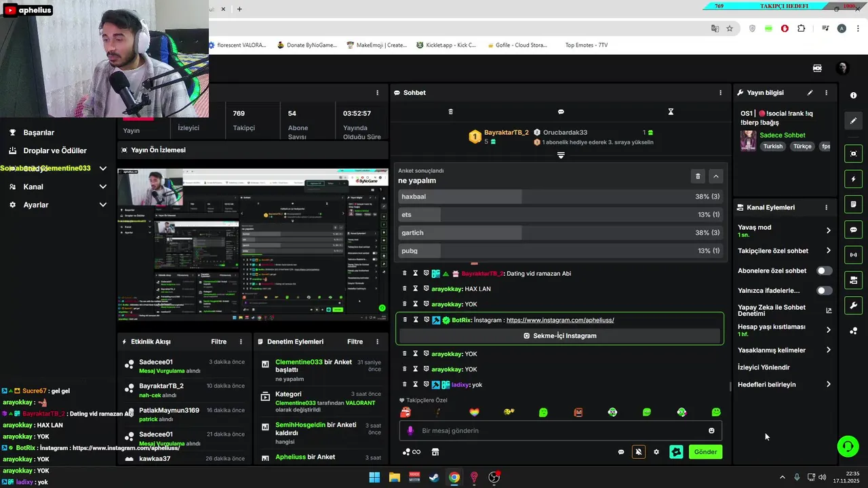Click the green star icon beside Gönder

click(676, 452)
